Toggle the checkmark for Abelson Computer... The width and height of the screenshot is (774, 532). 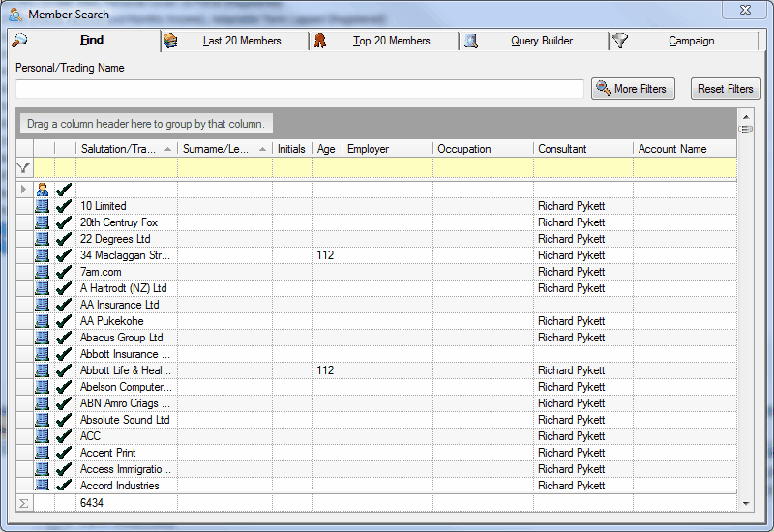click(x=64, y=387)
